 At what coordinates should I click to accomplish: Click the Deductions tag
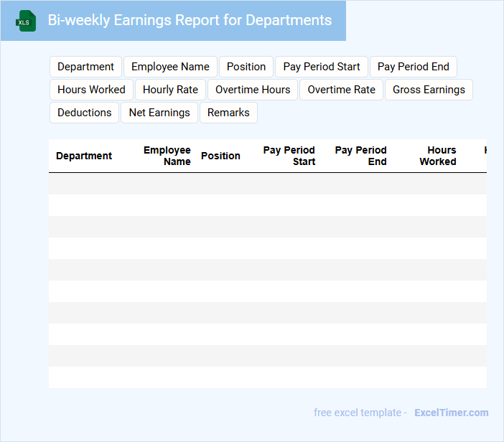[85, 113]
